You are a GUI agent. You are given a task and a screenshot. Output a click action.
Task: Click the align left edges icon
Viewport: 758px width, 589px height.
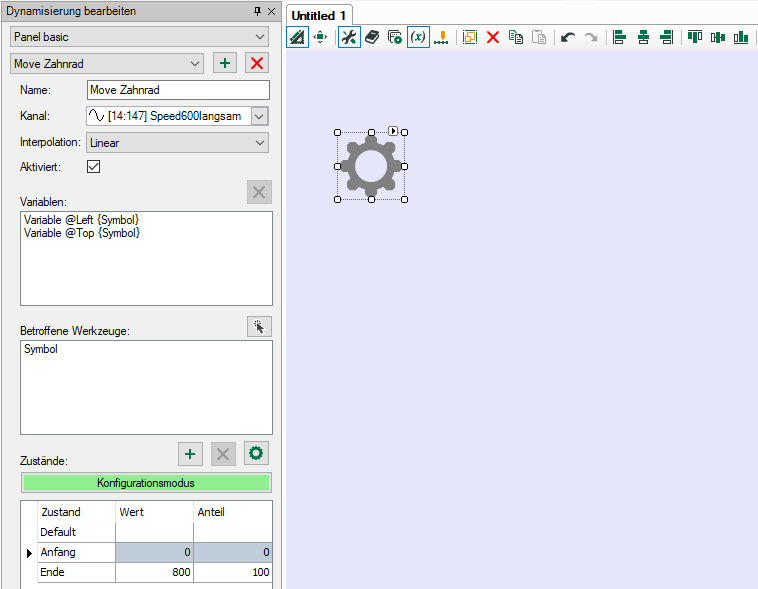pyautogui.click(x=619, y=37)
